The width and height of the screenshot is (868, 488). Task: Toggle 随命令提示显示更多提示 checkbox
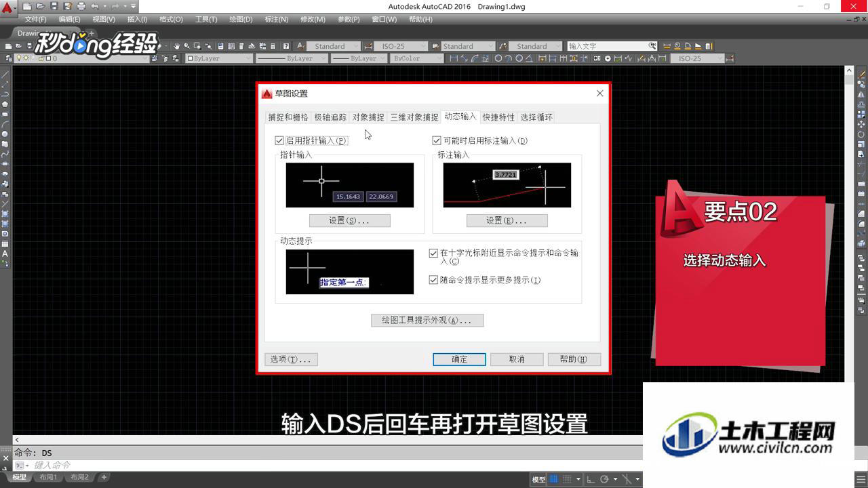434,280
